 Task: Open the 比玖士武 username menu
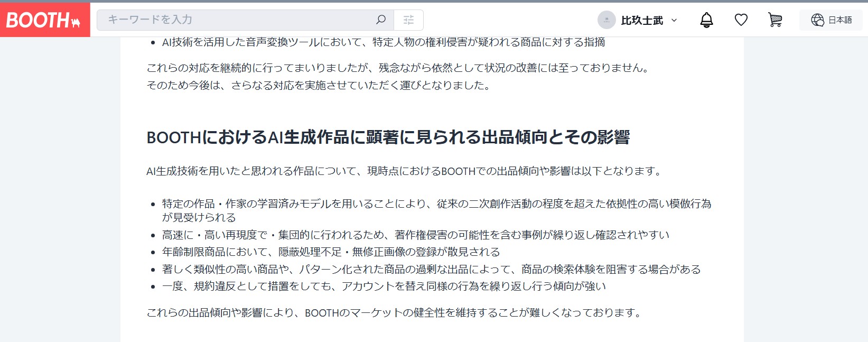[x=642, y=20]
